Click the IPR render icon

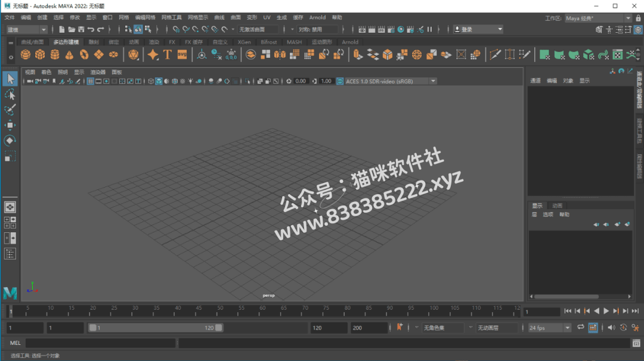click(x=381, y=30)
